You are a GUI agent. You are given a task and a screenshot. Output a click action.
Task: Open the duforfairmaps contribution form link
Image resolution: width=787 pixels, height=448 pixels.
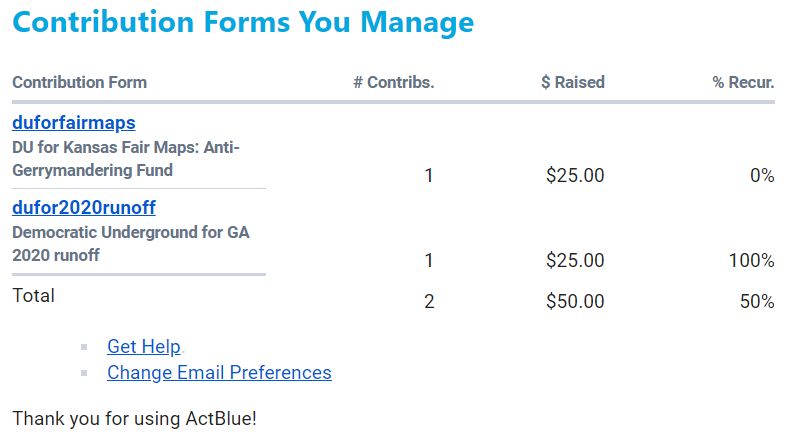[73, 123]
